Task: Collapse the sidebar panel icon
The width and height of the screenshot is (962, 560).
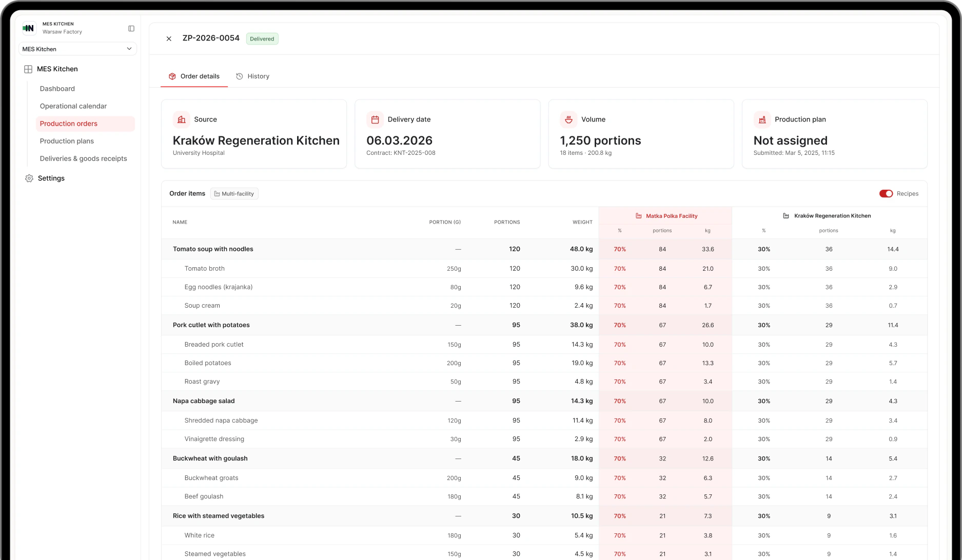Action: (x=131, y=29)
